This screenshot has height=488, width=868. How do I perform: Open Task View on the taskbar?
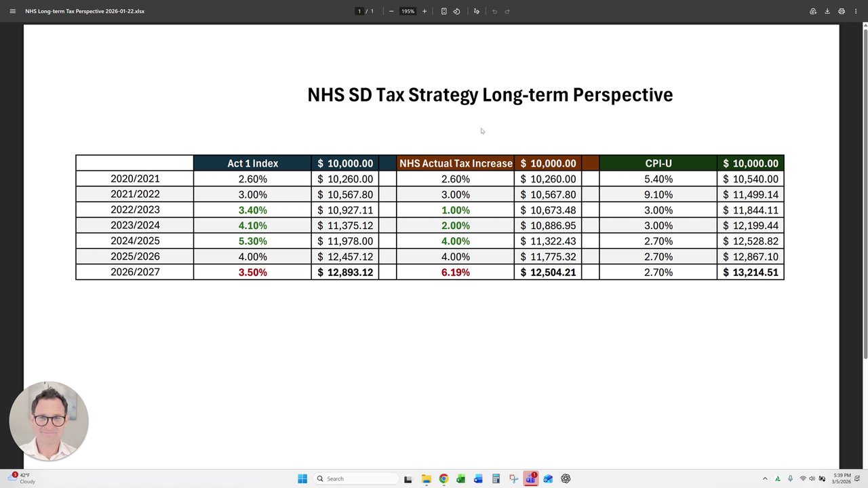point(408,479)
